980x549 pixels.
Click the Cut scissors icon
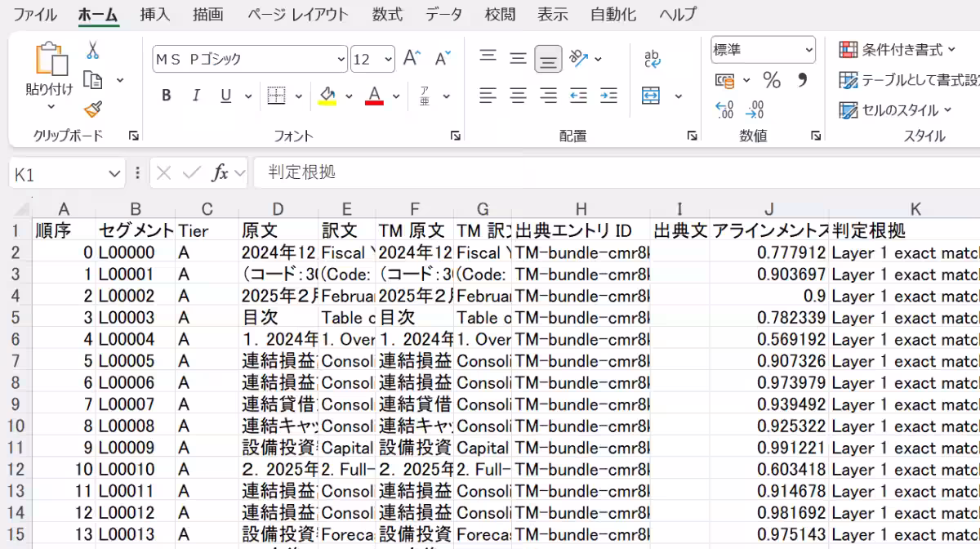pyautogui.click(x=92, y=51)
